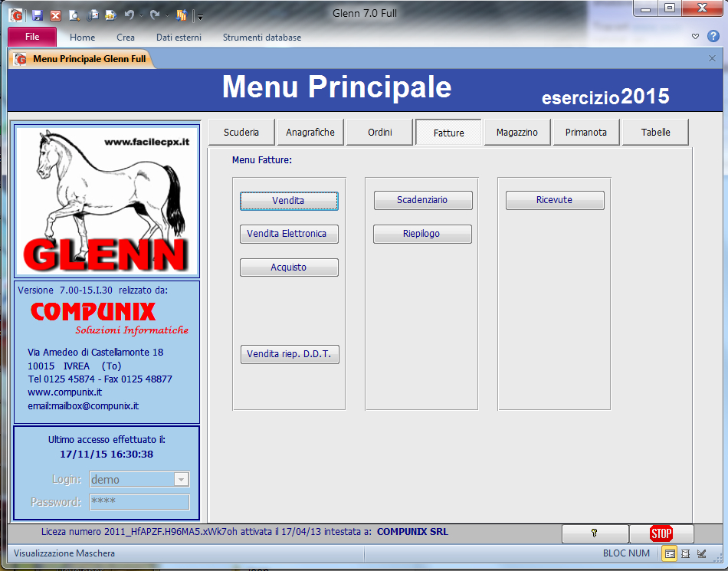Image resolution: width=728 pixels, height=571 pixels.
Task: Click the www.compunix.it text
Action: coord(65,392)
